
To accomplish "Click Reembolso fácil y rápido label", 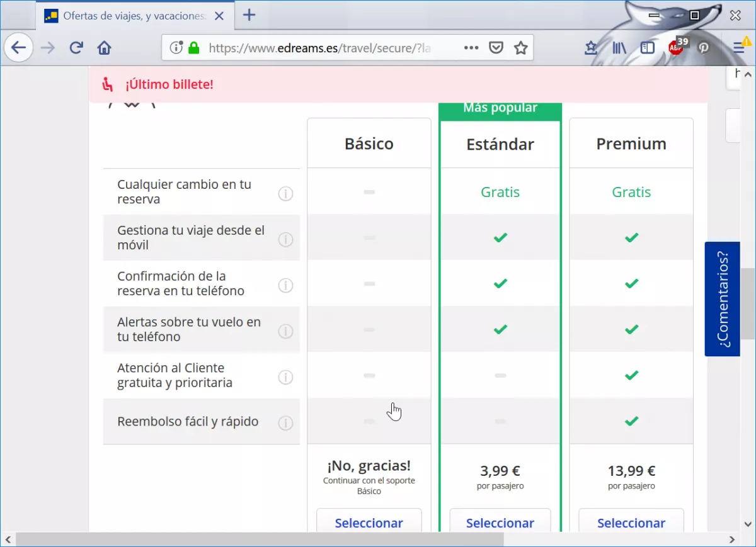I will (x=188, y=422).
